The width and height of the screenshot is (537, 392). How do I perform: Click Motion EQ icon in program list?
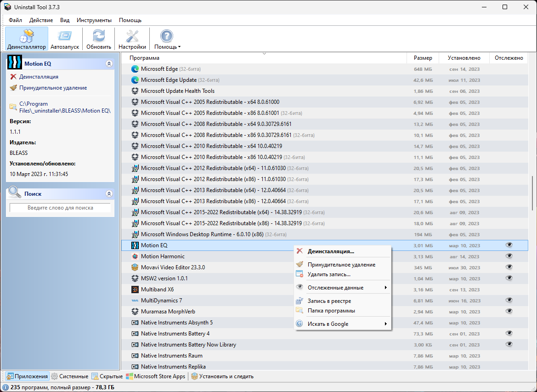tap(135, 245)
